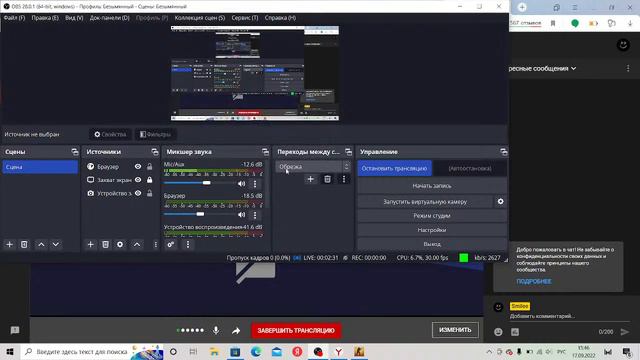Viewport: 640px width, 360px height.
Task: Add a new scene with plus icon
Action: tap(9, 244)
